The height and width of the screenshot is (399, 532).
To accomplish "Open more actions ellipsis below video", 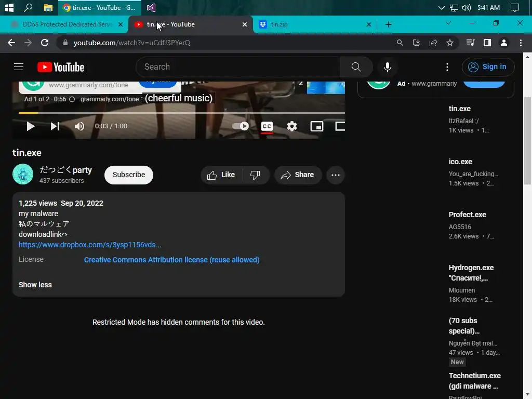I will click(x=335, y=175).
